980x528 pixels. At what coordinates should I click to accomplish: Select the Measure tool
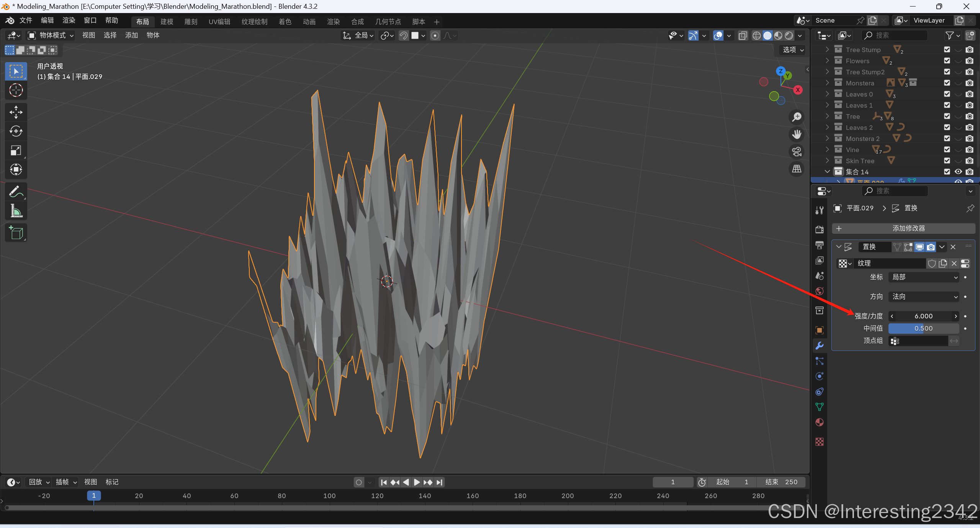click(x=16, y=211)
